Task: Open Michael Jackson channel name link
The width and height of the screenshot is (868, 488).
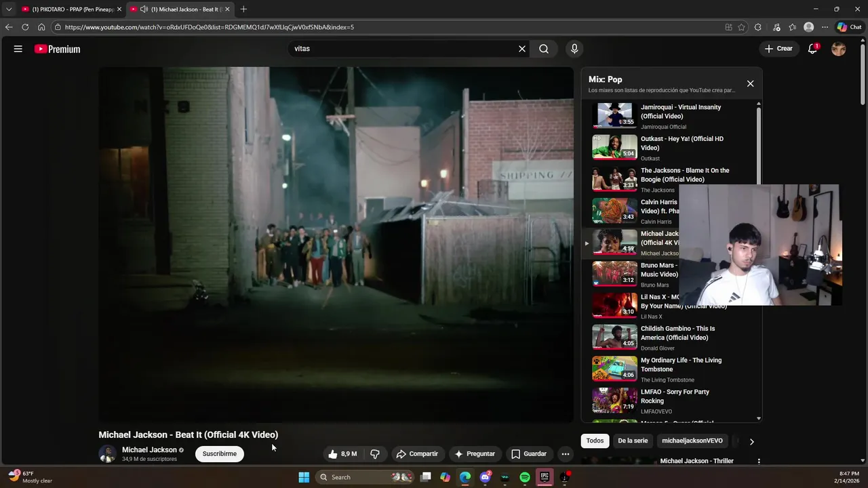Action: pyautogui.click(x=149, y=449)
